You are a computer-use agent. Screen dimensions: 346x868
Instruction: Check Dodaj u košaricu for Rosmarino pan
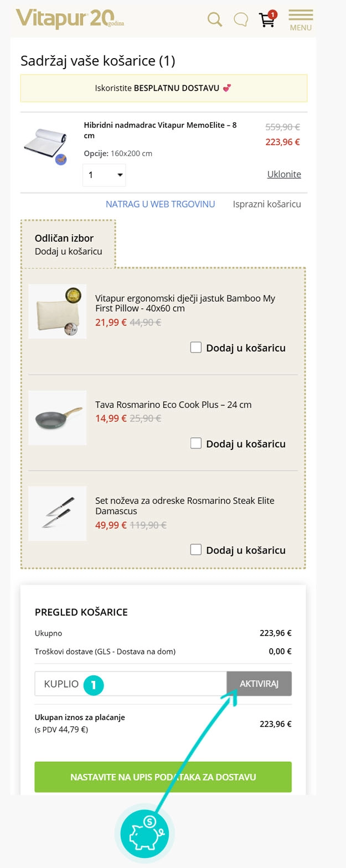pos(195,443)
